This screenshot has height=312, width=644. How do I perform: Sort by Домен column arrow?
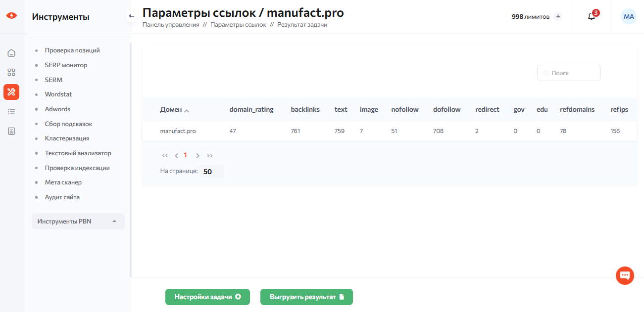[x=187, y=110]
